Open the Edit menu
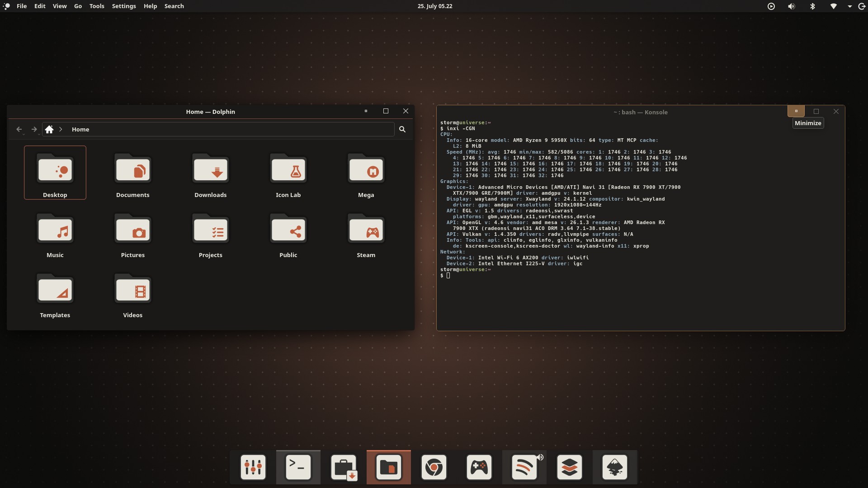 pyautogui.click(x=40, y=6)
